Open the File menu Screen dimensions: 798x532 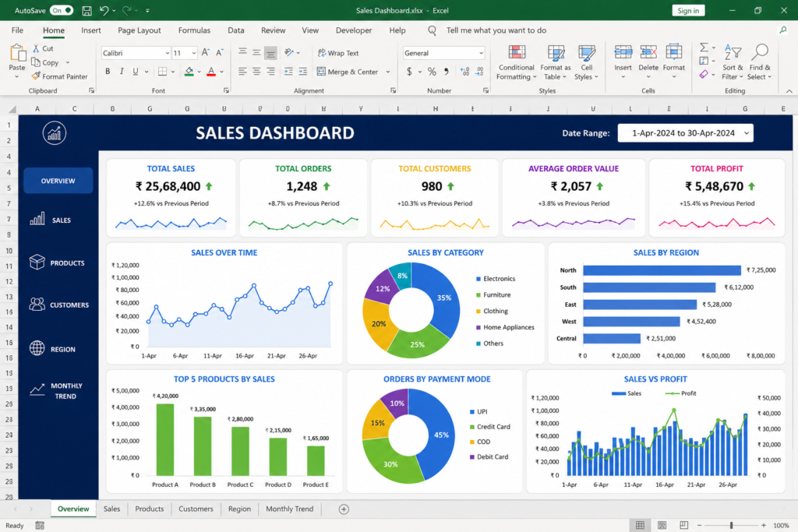(x=17, y=30)
